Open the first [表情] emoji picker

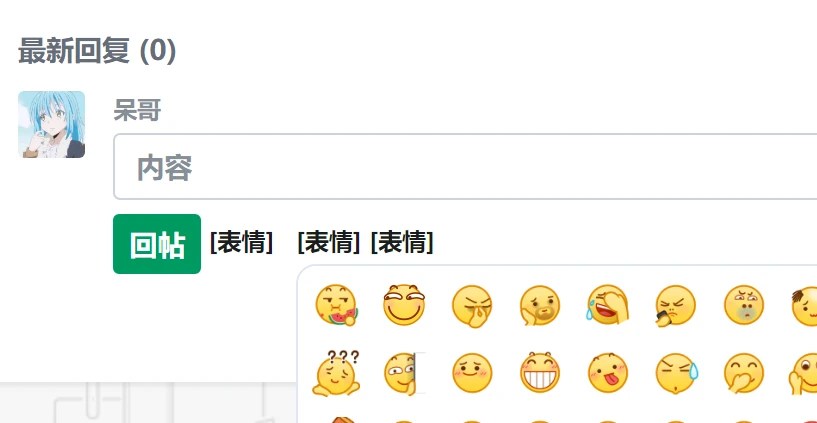point(241,242)
